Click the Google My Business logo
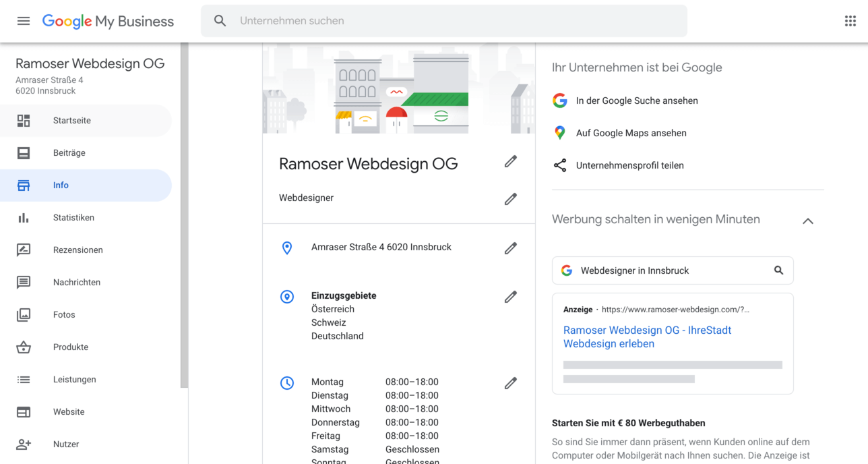The image size is (868, 464). point(108,21)
